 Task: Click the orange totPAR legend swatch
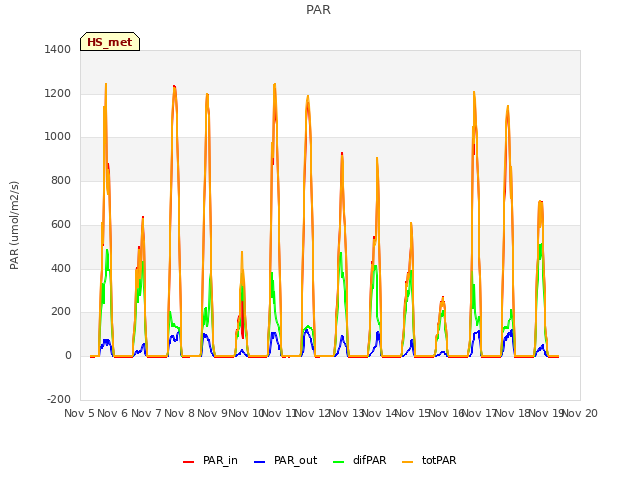point(407,462)
